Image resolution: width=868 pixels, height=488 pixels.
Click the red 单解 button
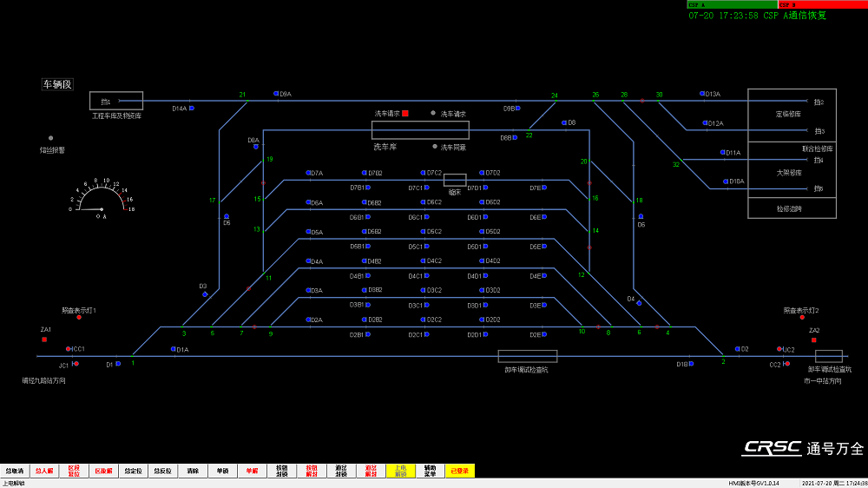[252, 471]
